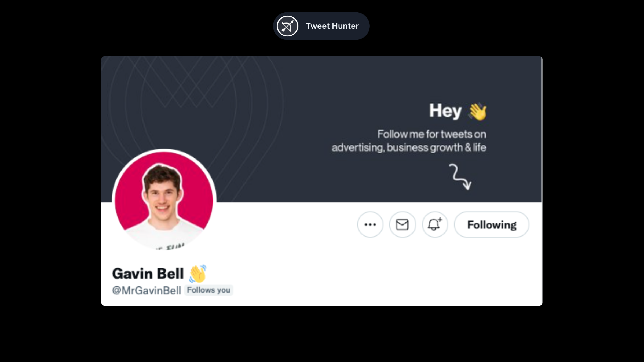644x362 pixels.
Task: Click the 'Follow me for tweets on' text
Action: 431,134
